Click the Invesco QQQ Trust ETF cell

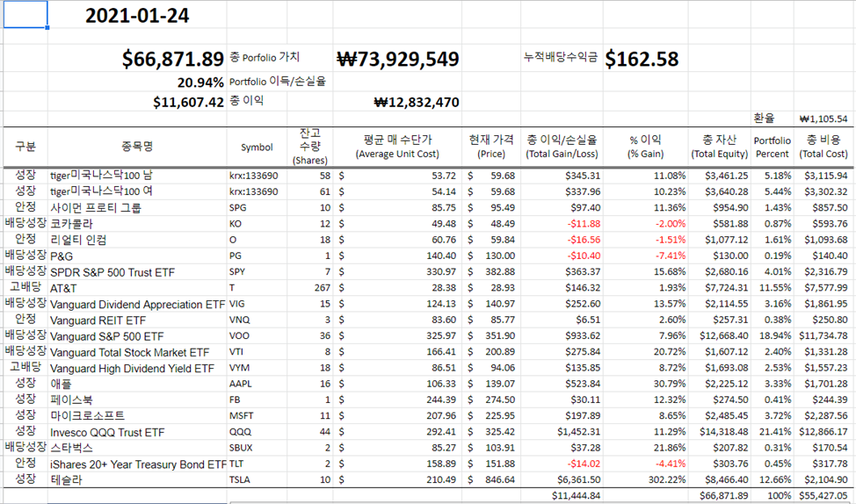[137, 431]
